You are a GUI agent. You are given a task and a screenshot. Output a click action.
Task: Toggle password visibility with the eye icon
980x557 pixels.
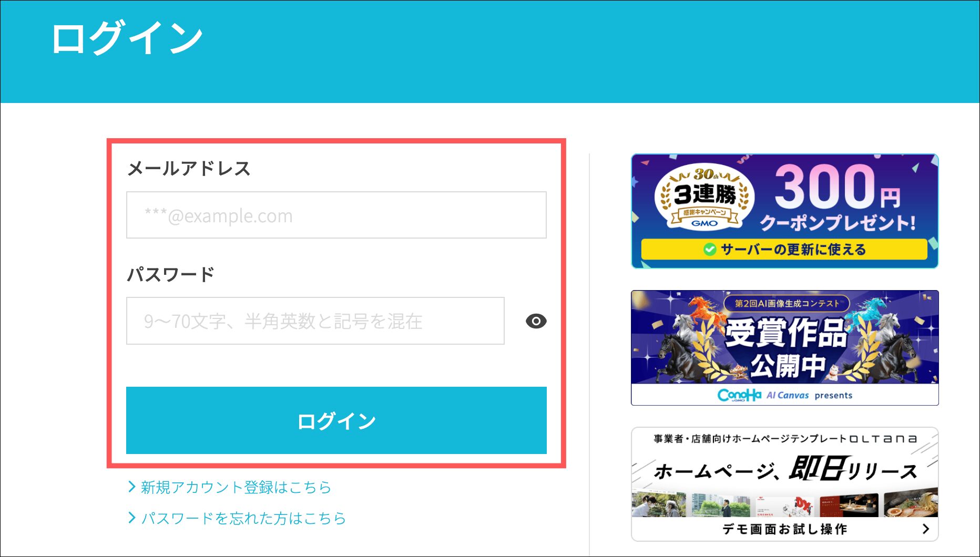coord(536,321)
